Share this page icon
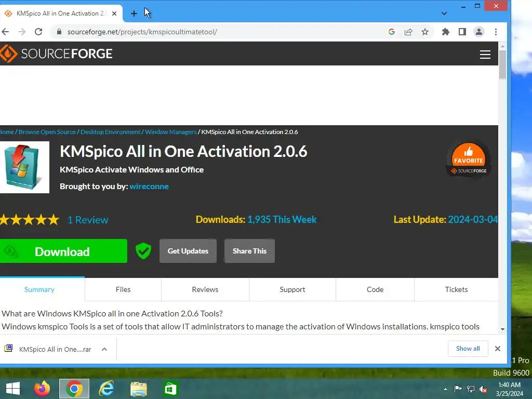 pos(408,32)
